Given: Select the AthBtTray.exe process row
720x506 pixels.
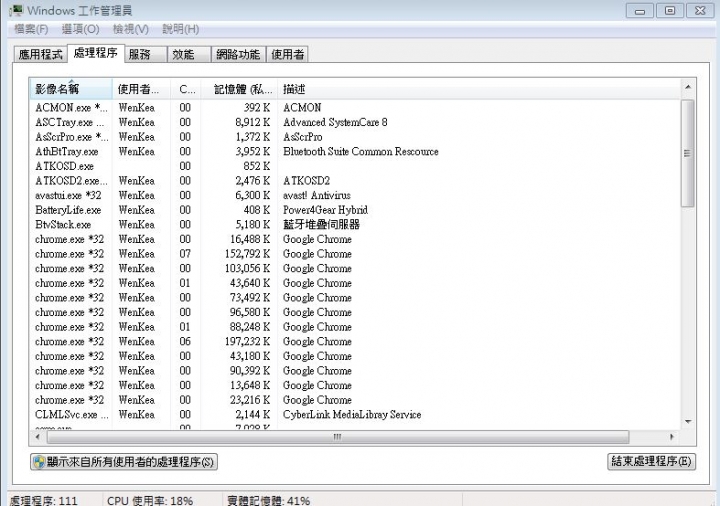Looking at the screenshot, I should pyautogui.click(x=354, y=152).
